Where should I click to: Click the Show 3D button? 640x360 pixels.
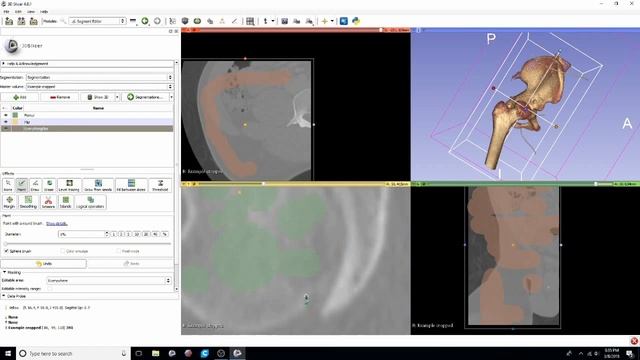point(98,97)
